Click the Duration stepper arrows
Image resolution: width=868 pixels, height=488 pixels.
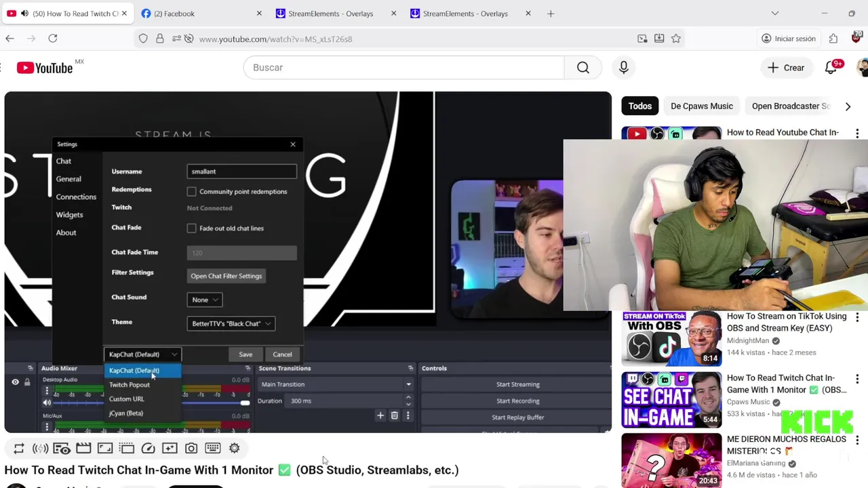(408, 401)
